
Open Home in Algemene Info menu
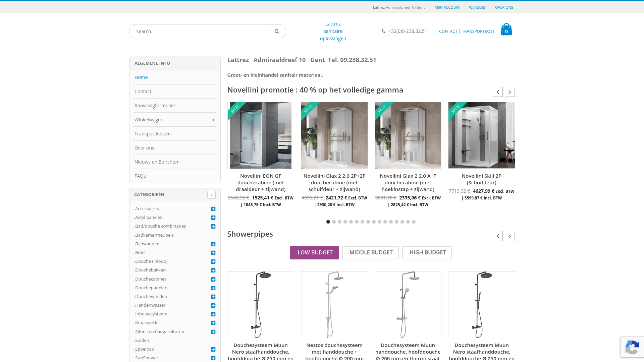pyautogui.click(x=141, y=77)
